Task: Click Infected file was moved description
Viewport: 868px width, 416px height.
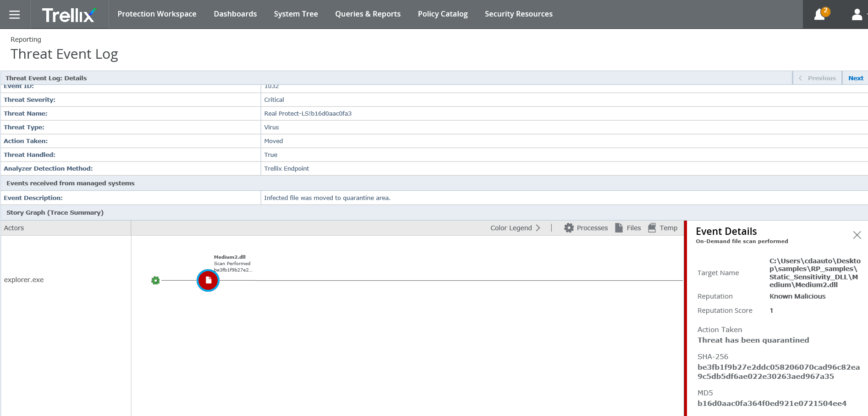Action: pyautogui.click(x=327, y=198)
